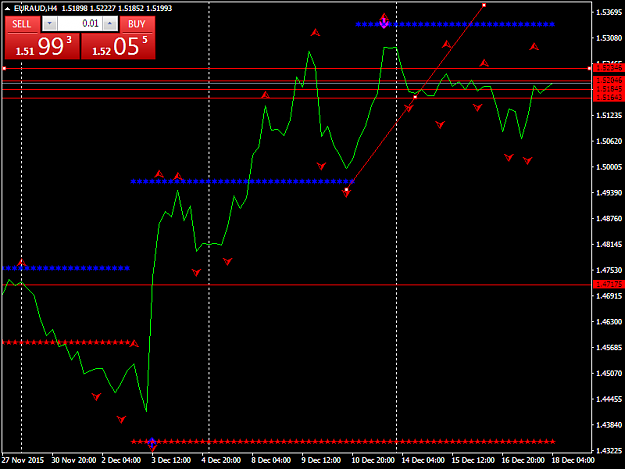Select the blue diamond marker at the bottom

click(x=152, y=441)
